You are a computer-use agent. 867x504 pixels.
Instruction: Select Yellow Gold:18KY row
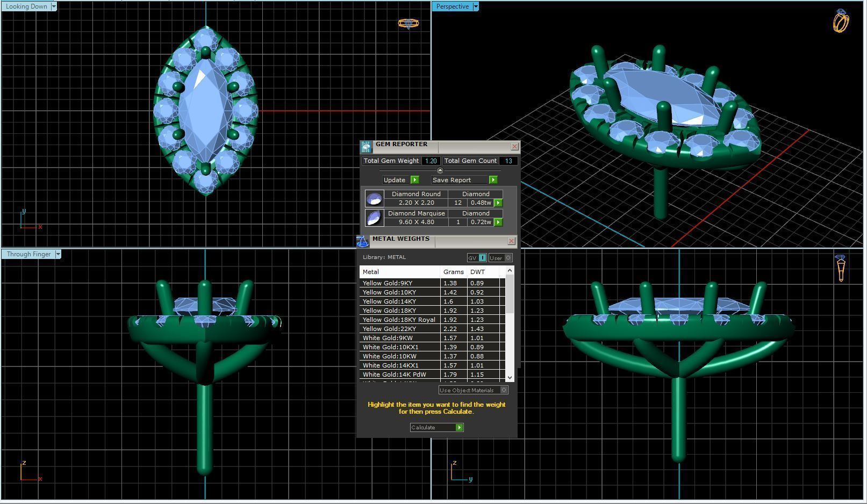click(432, 311)
